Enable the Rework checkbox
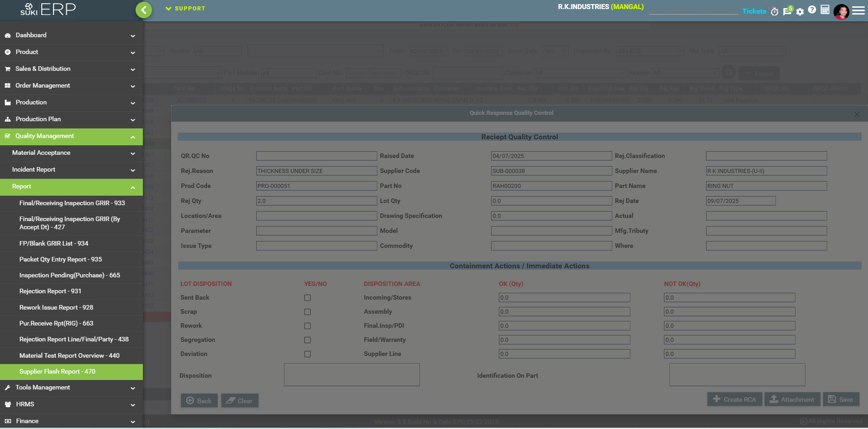Image resolution: width=868 pixels, height=429 pixels. [307, 326]
